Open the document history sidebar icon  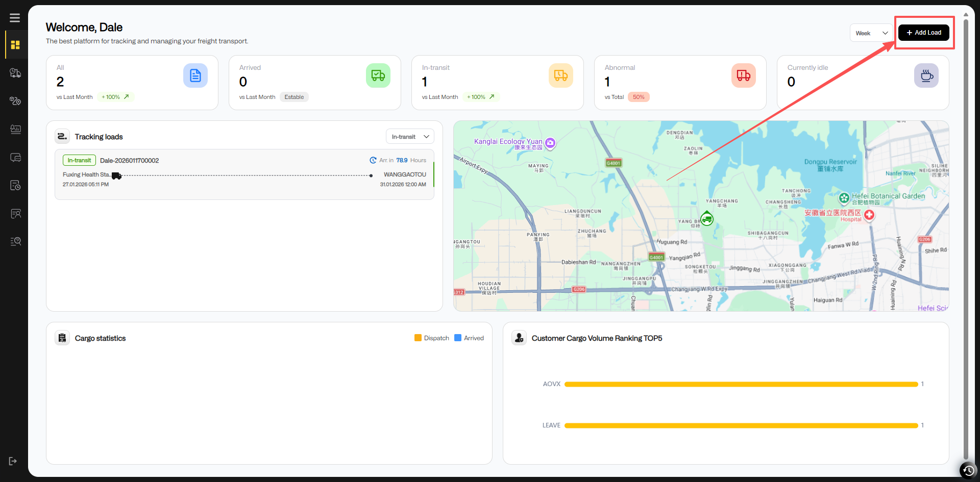pyautogui.click(x=15, y=185)
